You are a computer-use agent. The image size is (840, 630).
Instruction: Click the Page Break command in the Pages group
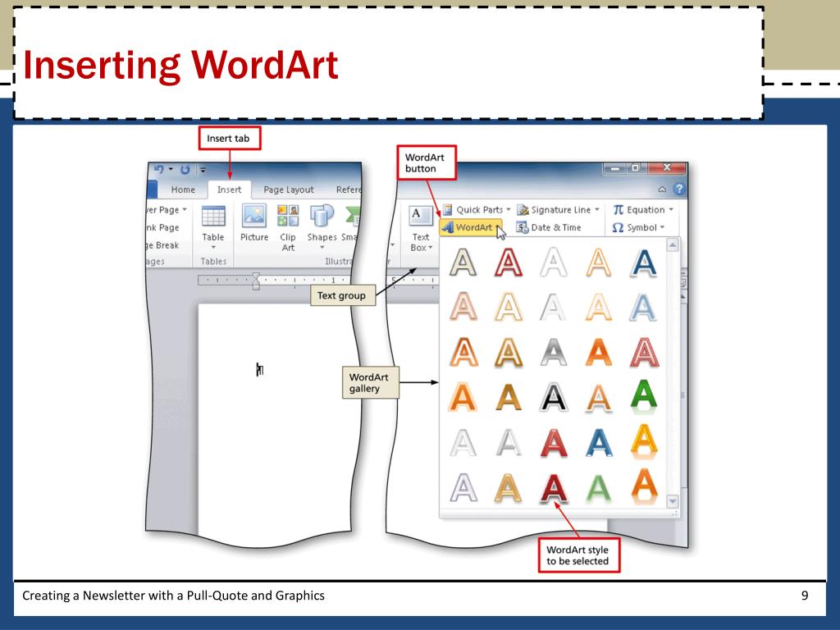coord(163,245)
